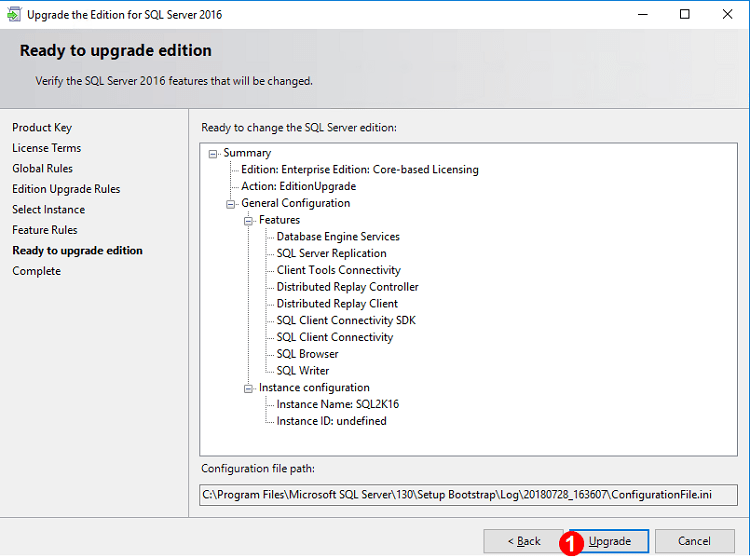Select the Summary tree label
The height and width of the screenshot is (558, 750).
[x=247, y=153]
